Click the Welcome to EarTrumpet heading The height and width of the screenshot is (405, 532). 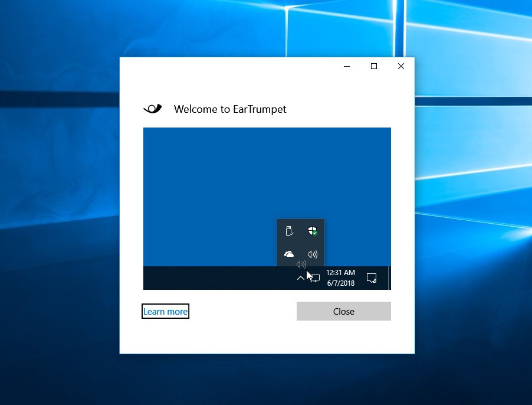tap(230, 109)
